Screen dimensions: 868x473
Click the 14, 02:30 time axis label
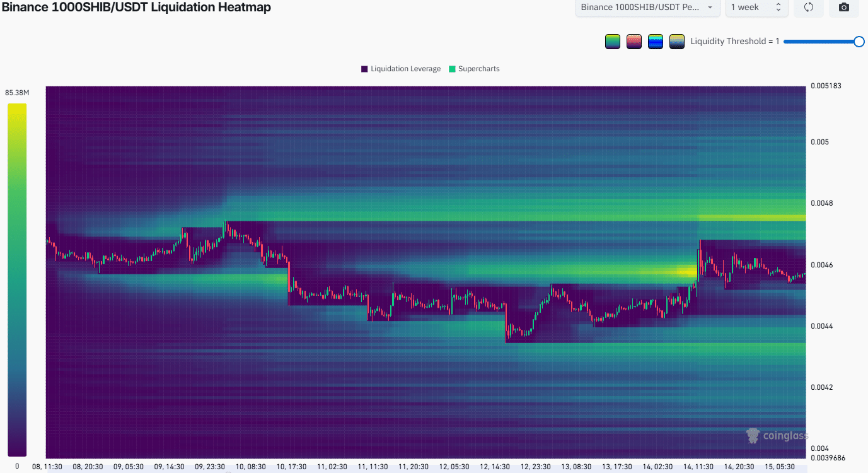[x=658, y=467]
